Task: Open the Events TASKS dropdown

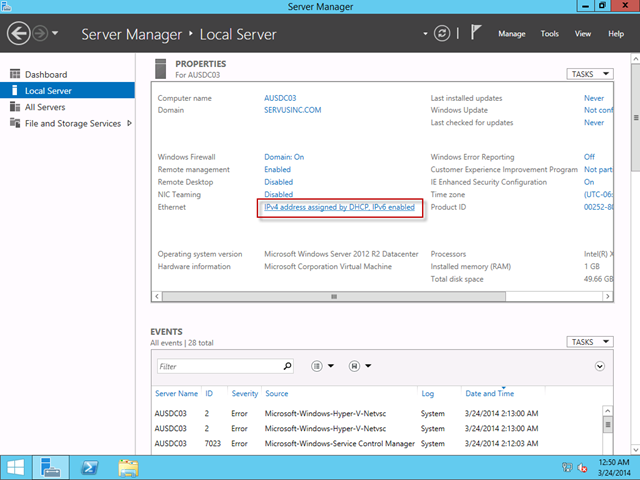Action: point(590,342)
